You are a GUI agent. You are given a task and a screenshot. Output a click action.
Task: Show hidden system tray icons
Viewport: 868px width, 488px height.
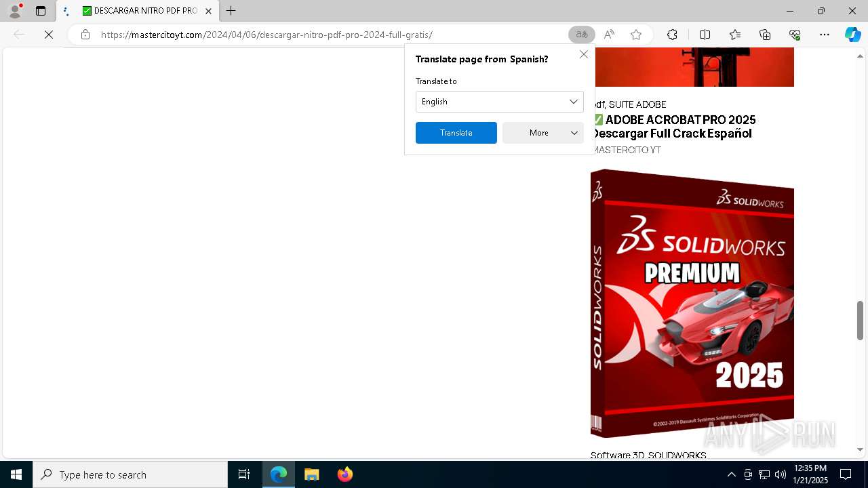[732, 474]
